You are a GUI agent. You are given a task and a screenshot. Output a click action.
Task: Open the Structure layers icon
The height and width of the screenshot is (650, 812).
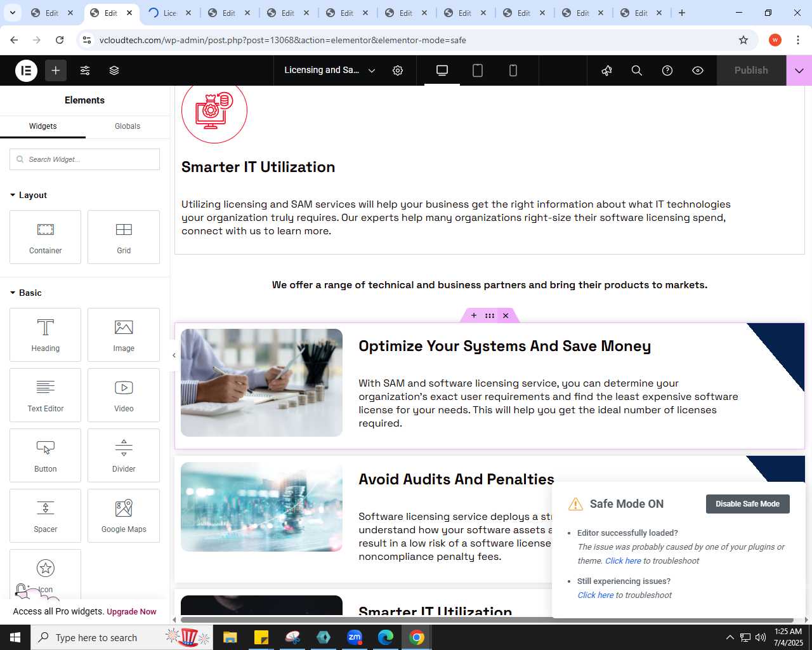point(114,70)
